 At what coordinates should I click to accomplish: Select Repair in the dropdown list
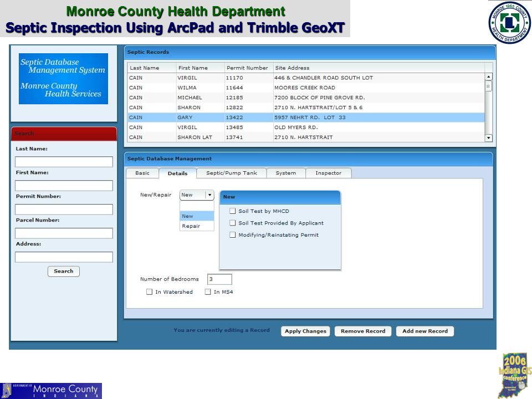197,226
